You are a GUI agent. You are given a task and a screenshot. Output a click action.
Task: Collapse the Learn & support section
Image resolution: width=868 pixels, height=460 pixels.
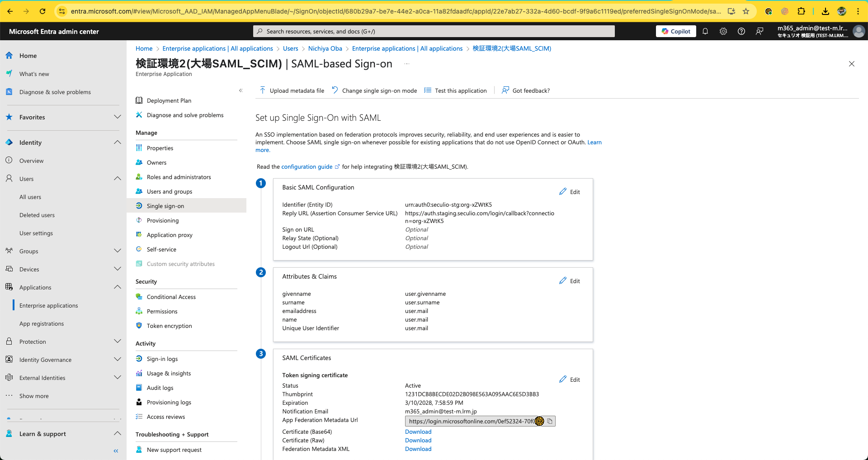(x=118, y=434)
